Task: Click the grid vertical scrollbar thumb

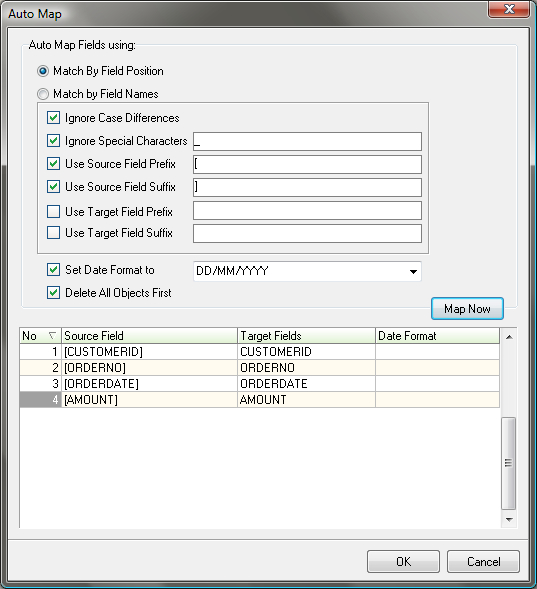Action: pyautogui.click(x=508, y=463)
